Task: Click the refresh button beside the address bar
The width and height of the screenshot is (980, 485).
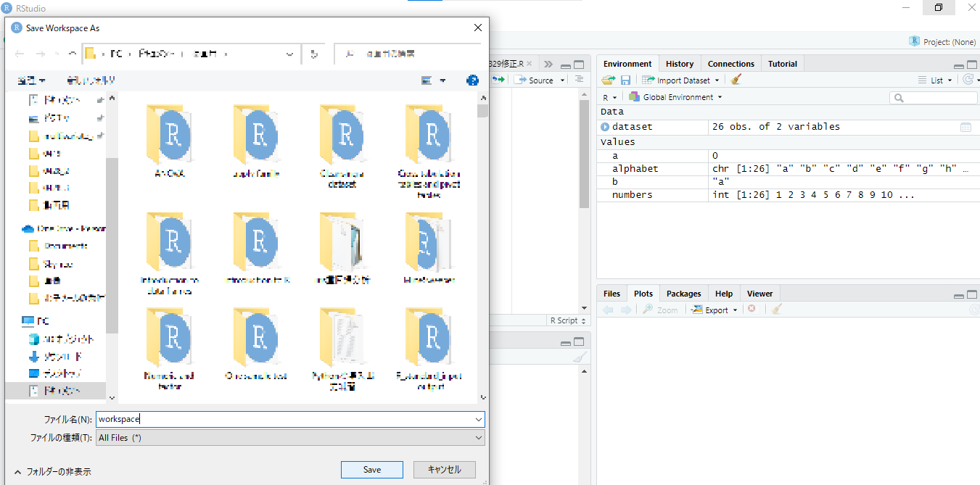Action: (313, 54)
